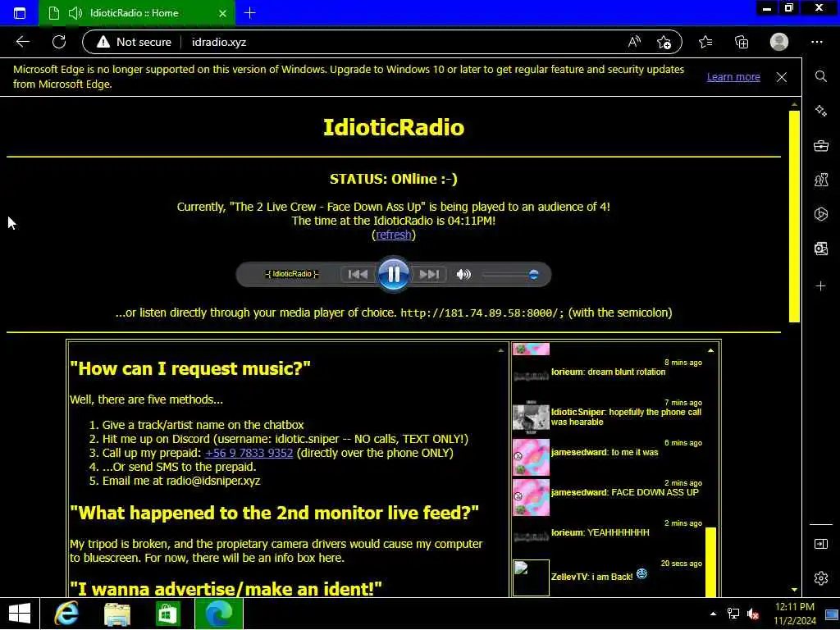
Task: Click the refresh link under status
Action: tap(393, 235)
